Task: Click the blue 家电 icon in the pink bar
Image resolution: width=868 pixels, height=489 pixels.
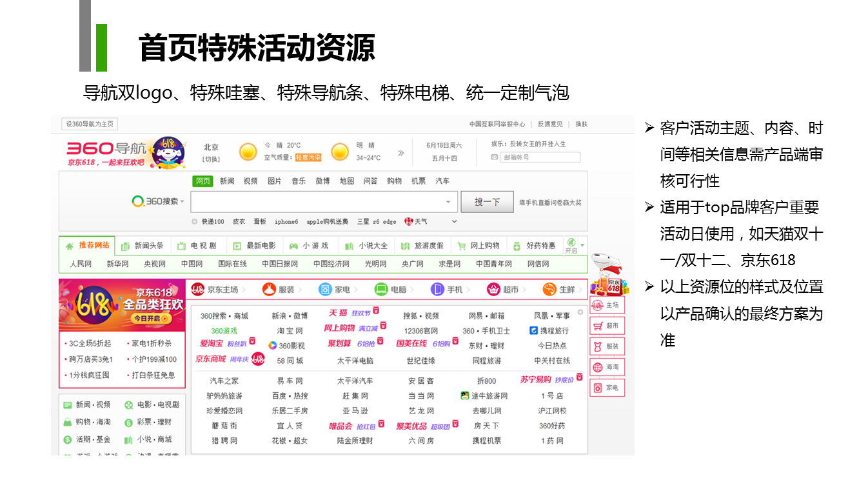Action: coord(325,290)
